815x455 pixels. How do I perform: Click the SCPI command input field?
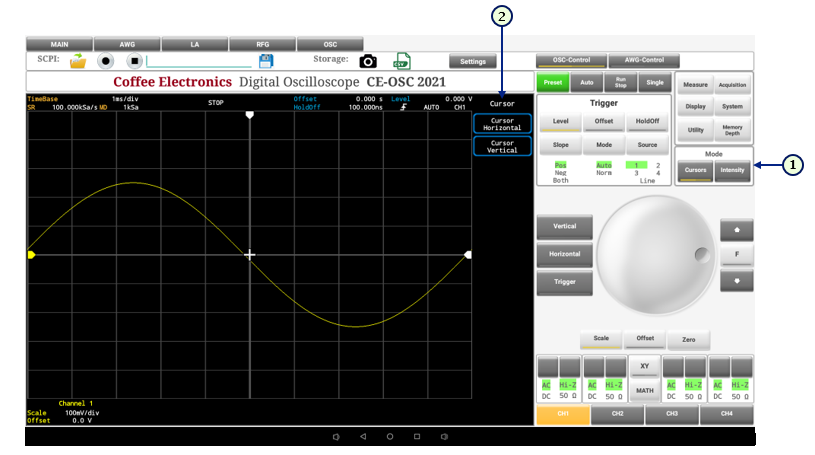(x=198, y=61)
